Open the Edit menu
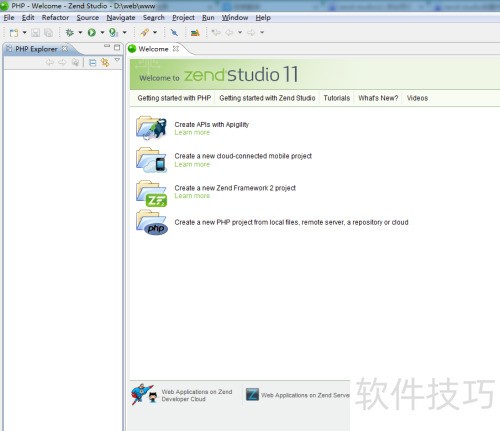500x431 pixels. 28,18
